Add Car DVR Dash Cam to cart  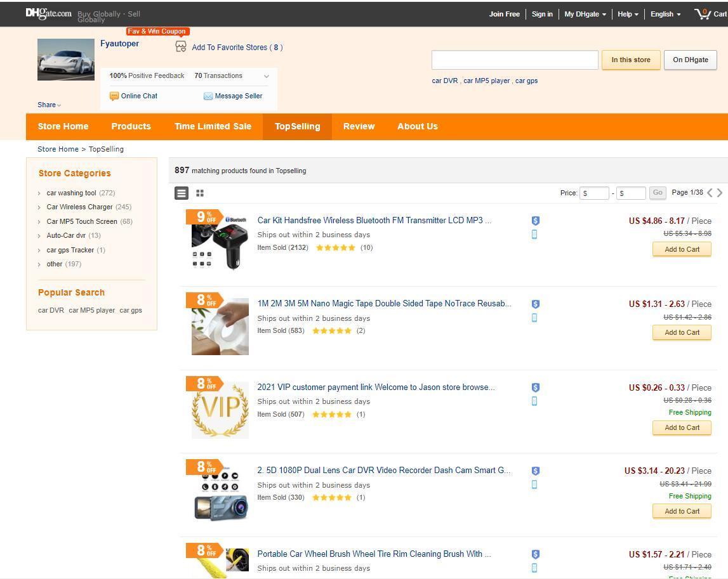click(x=682, y=511)
